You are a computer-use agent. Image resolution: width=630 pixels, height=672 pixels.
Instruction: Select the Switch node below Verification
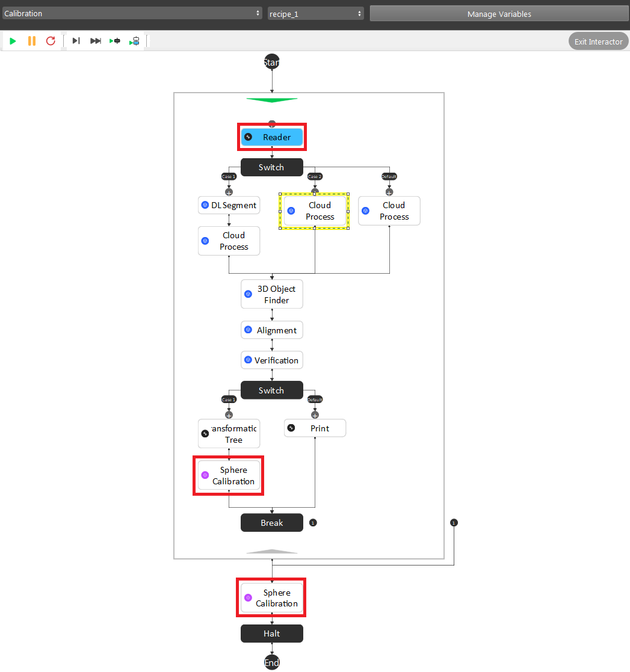272,390
